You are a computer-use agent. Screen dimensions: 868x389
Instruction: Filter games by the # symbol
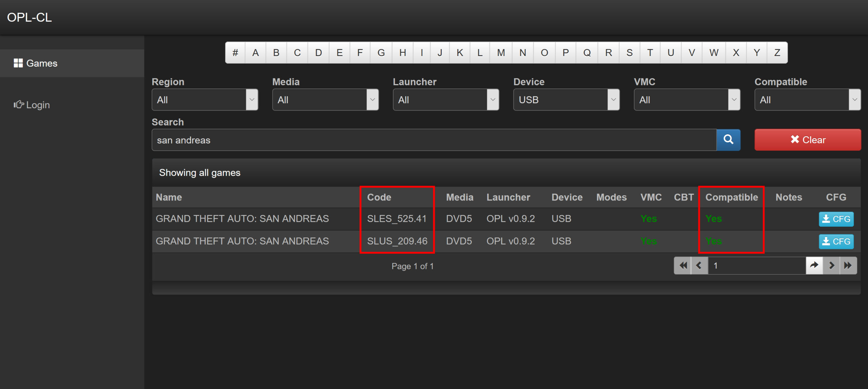click(235, 53)
